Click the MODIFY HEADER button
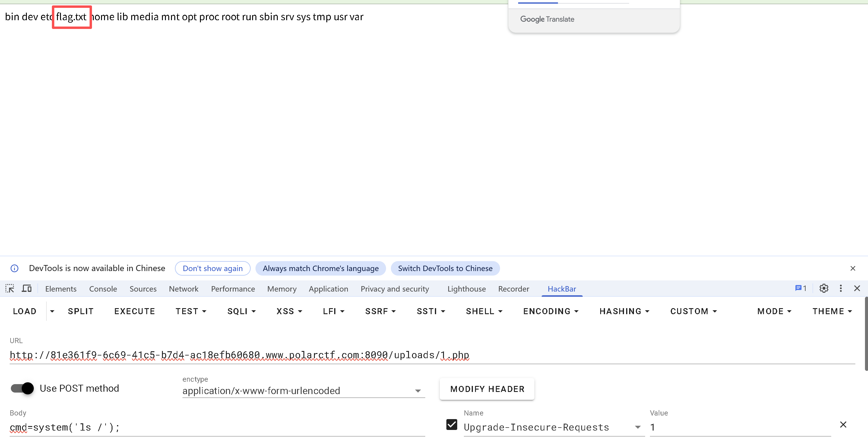This screenshot has width=868, height=439. click(487, 389)
